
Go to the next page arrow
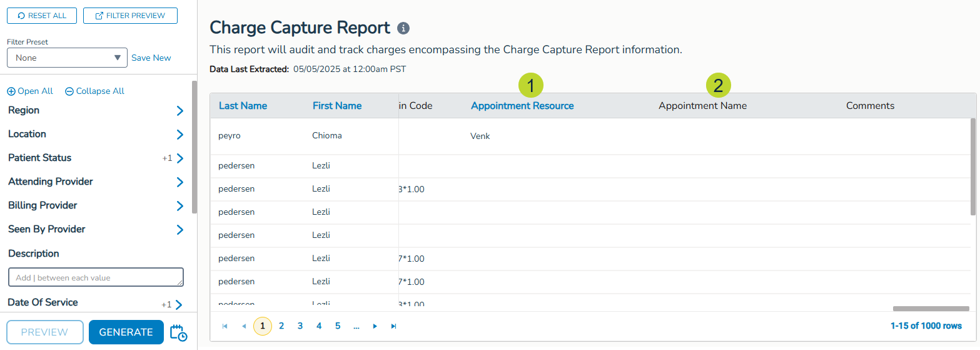coord(375,326)
